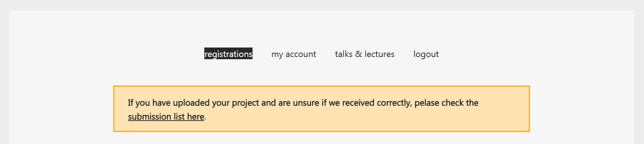Click logout in the top navigation

point(426,54)
